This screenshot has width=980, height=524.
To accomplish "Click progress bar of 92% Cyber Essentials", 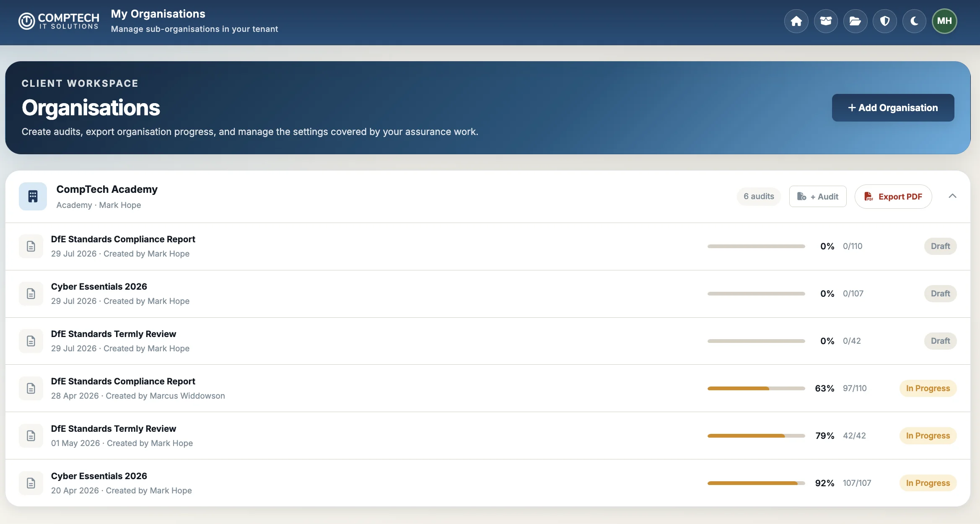I will pos(756,483).
